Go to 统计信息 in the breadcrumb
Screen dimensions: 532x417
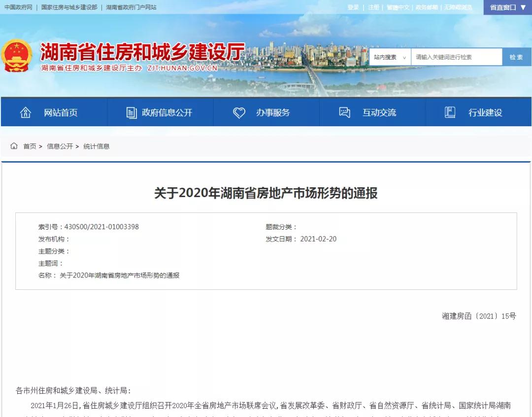[x=97, y=146]
